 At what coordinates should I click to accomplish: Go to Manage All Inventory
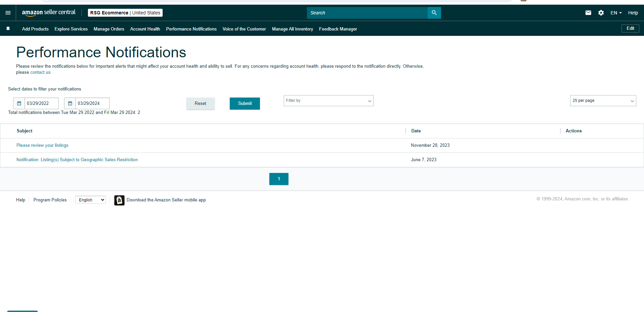pyautogui.click(x=292, y=29)
